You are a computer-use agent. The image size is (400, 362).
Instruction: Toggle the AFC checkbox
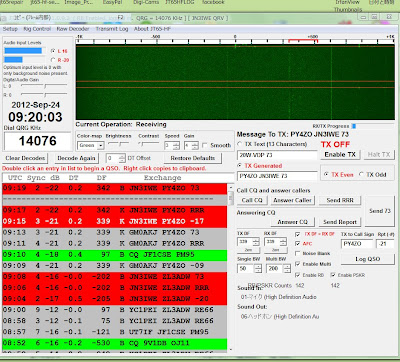(x=298, y=244)
